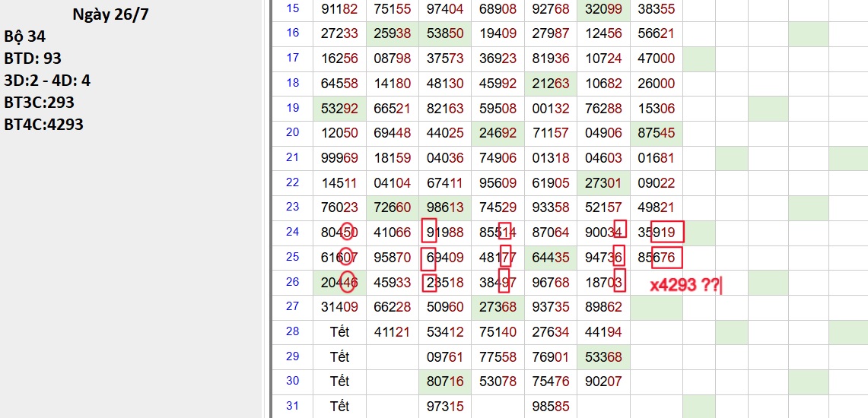Select row number 26 header
The height and width of the screenshot is (418, 868).
coord(293,282)
